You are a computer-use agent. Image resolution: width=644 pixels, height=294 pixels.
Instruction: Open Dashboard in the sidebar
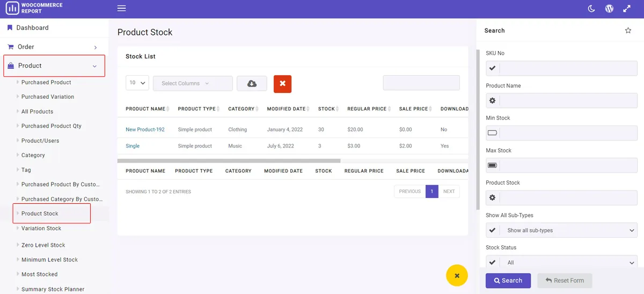(x=32, y=28)
